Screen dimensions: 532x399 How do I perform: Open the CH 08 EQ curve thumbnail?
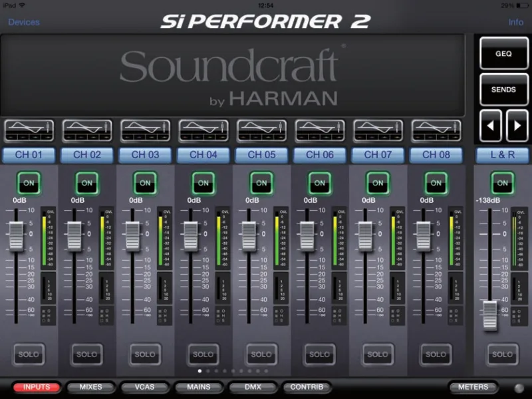click(436, 130)
